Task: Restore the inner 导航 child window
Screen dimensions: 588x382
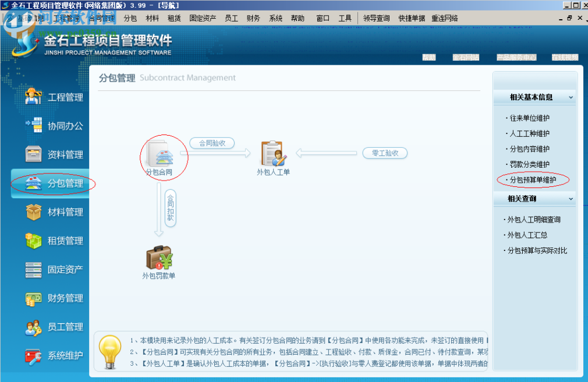Action: (569, 18)
